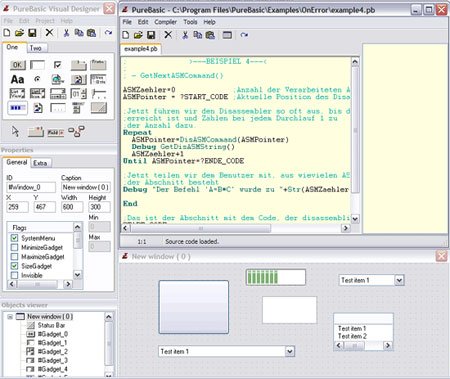The height and width of the screenshot is (379, 450).
Task: Click the green progress bar in design window
Action: [276, 277]
